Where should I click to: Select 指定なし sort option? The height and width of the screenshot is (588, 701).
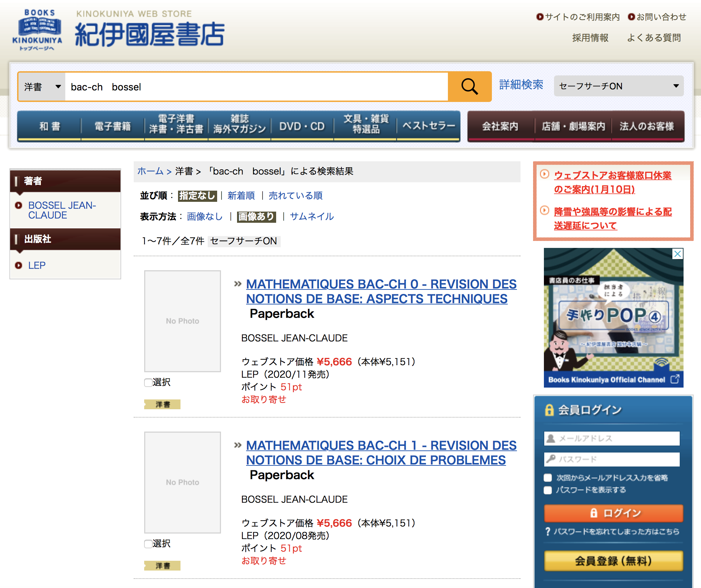[x=197, y=196]
